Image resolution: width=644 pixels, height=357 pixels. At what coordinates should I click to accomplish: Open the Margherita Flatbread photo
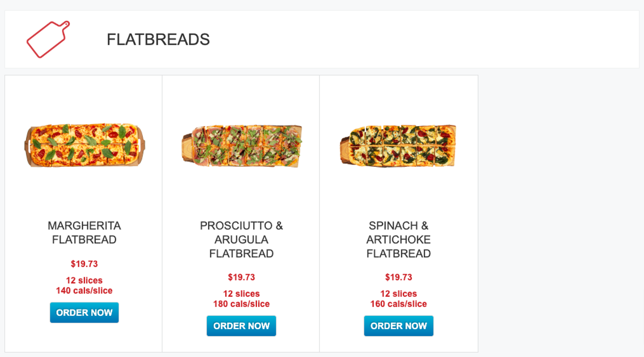pos(84,145)
